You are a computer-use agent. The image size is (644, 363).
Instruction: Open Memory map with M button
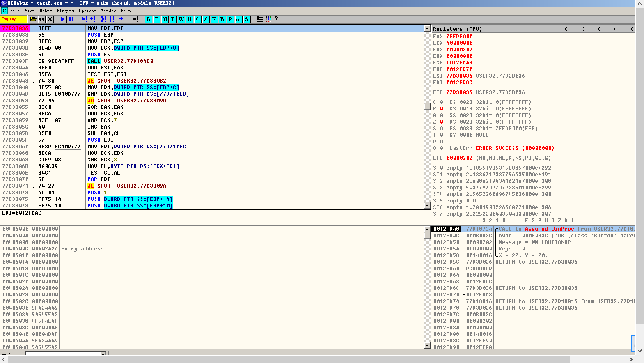pyautogui.click(x=165, y=19)
